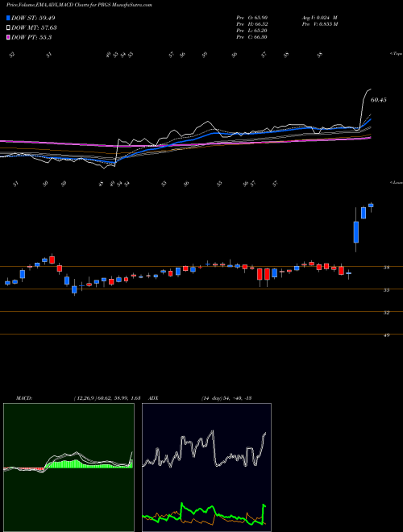403x532 pixels.
Task: Click the 'Pre L' low price value
Action: tap(252, 30)
